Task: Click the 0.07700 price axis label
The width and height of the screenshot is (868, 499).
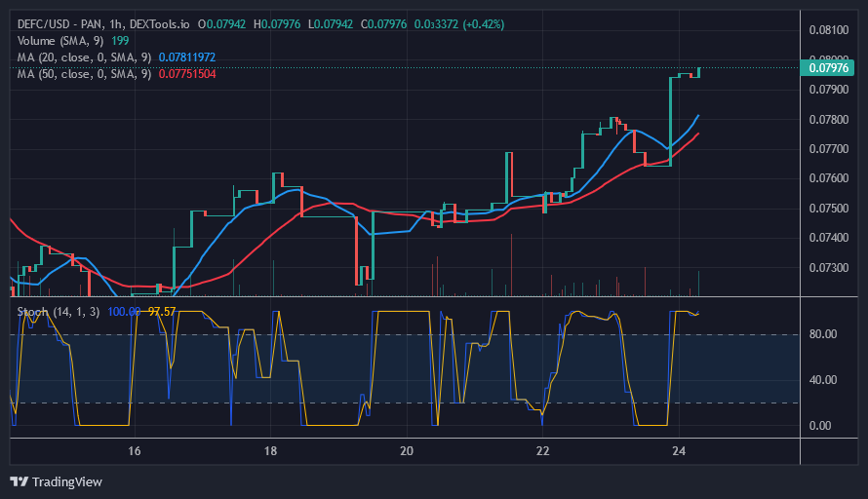Action: point(829,149)
